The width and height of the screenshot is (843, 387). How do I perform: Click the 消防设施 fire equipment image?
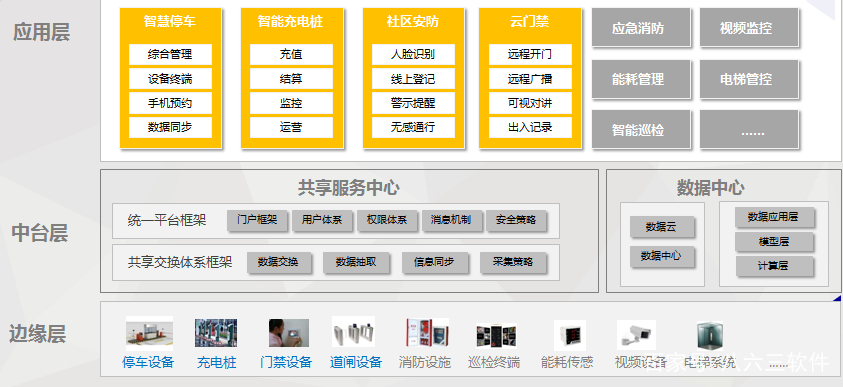[x=427, y=333]
